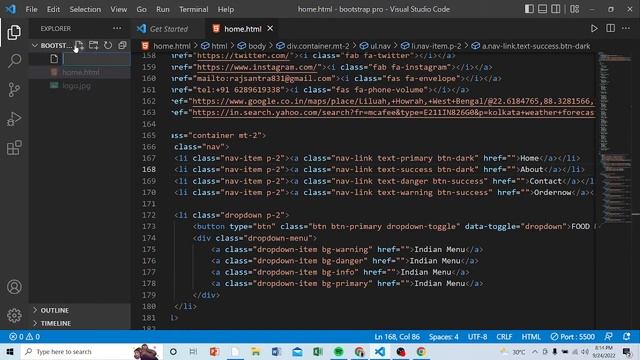Refresh the Explorer file list

[108, 45]
